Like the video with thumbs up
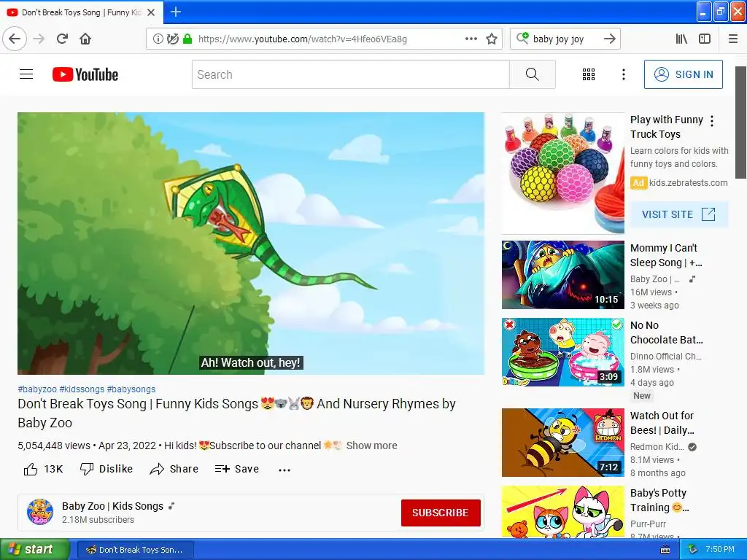This screenshot has width=747, height=560. (43, 469)
